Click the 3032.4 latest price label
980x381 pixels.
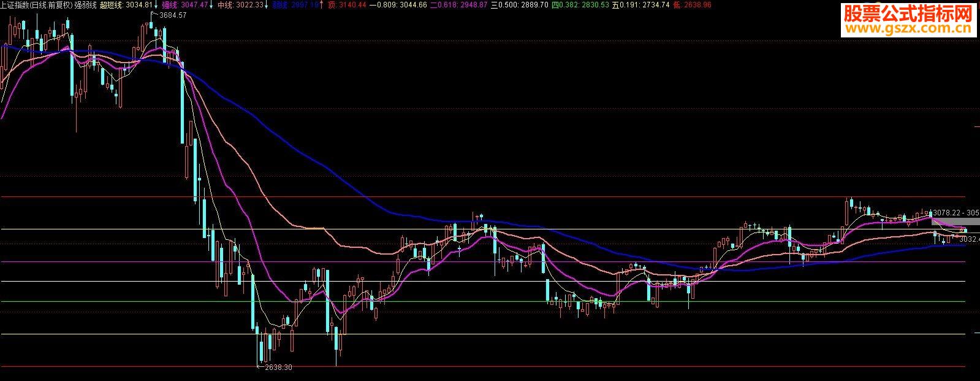970,239
